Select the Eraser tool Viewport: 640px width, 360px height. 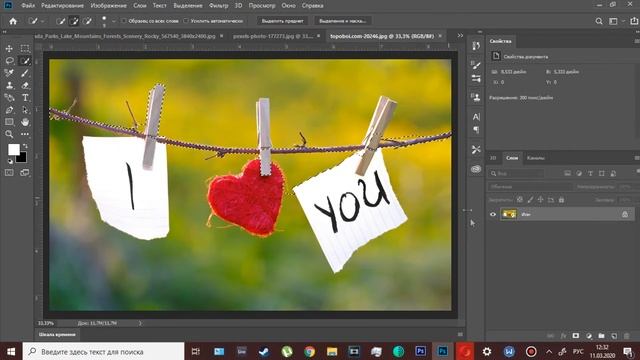pyautogui.click(x=25, y=85)
